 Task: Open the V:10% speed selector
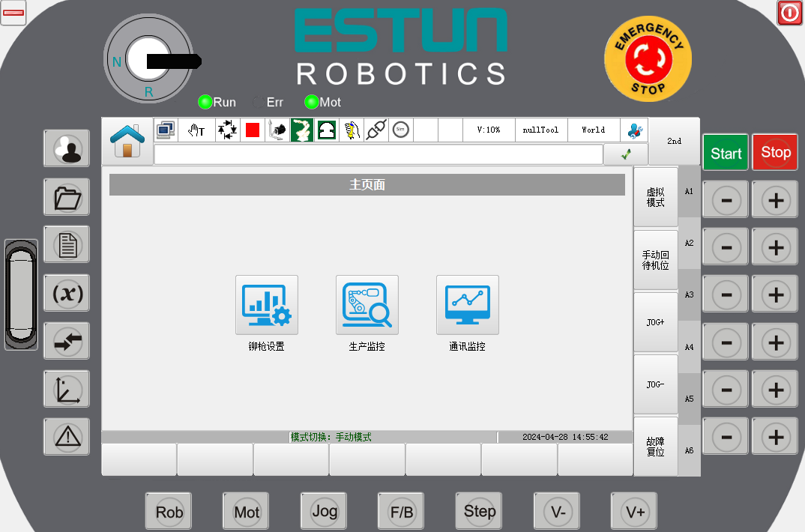tap(489, 130)
